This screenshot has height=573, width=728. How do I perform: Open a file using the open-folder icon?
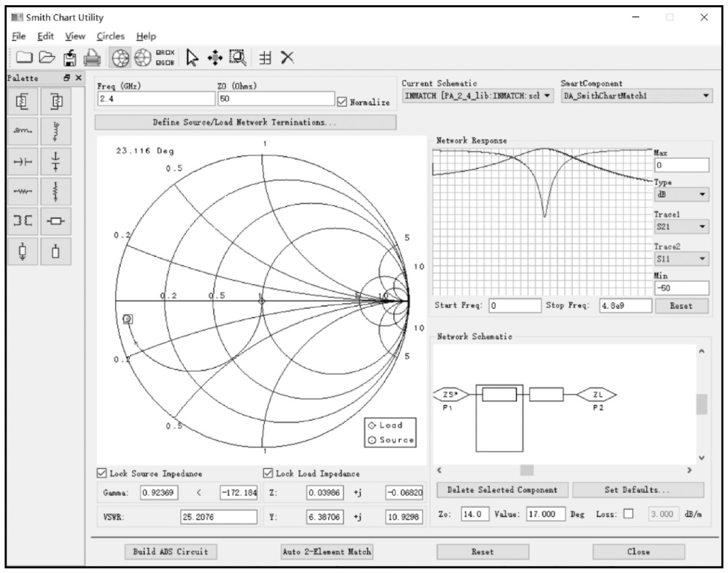pyautogui.click(x=47, y=57)
